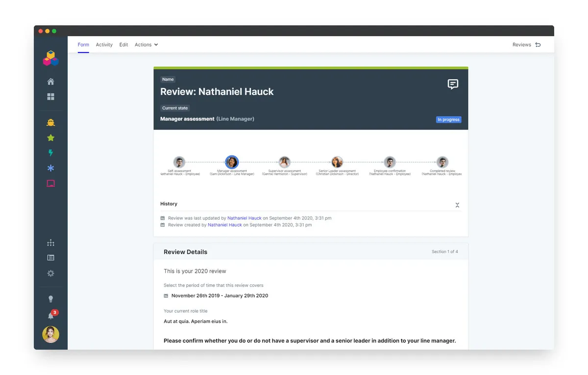Open the settings gear icon in sidebar
The width and height of the screenshot is (588, 375).
pos(50,273)
